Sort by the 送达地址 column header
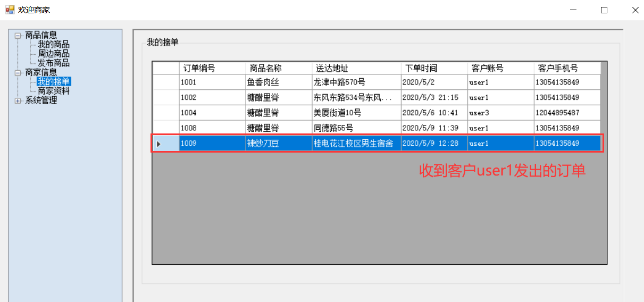 coord(356,68)
